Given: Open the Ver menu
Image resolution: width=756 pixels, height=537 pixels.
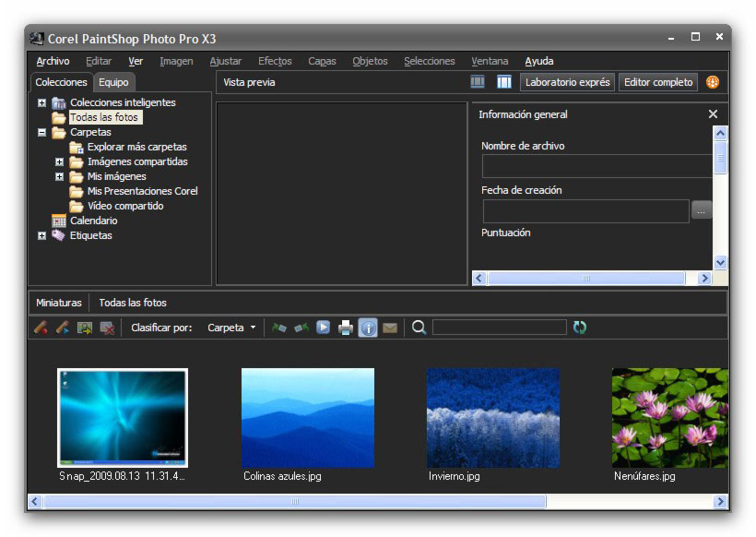Looking at the screenshot, I should [x=136, y=61].
